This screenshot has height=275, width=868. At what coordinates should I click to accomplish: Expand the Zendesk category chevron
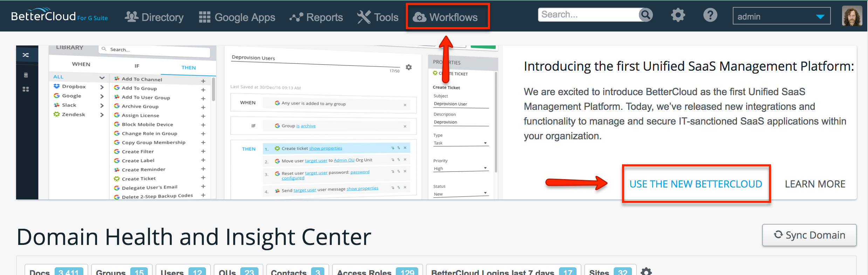tap(102, 115)
